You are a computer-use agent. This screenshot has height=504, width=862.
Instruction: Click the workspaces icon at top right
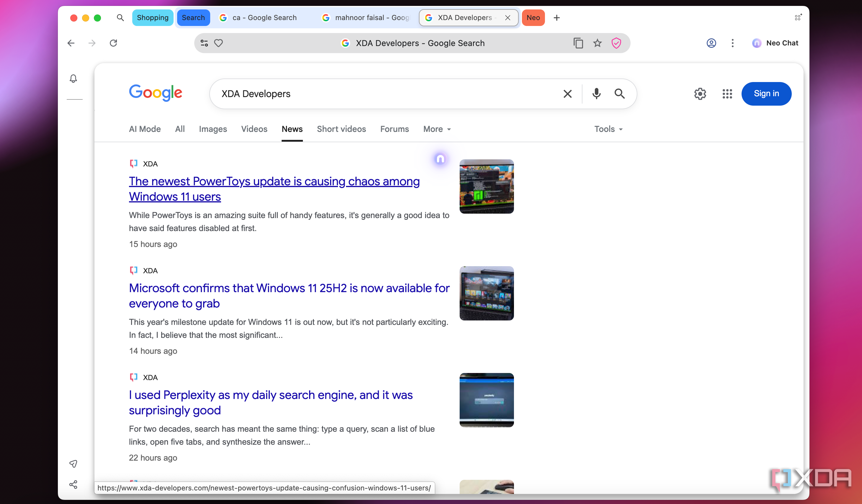coord(798,17)
